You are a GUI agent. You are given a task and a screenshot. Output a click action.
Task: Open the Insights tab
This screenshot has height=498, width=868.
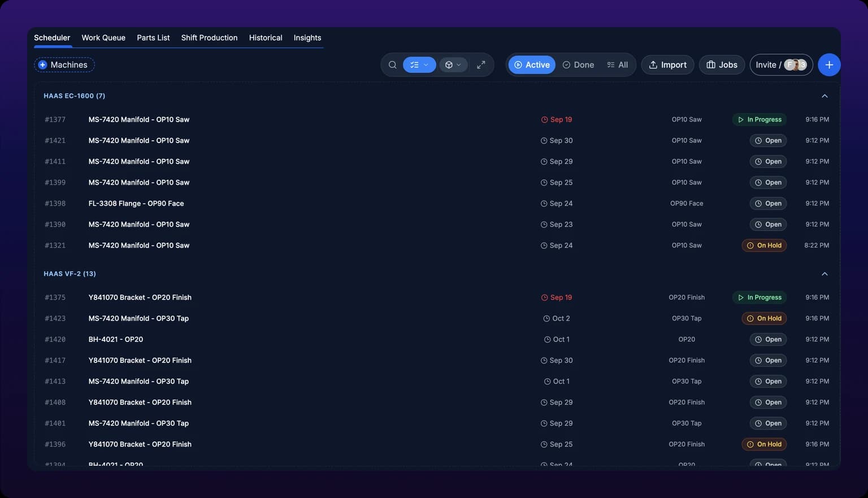point(307,38)
